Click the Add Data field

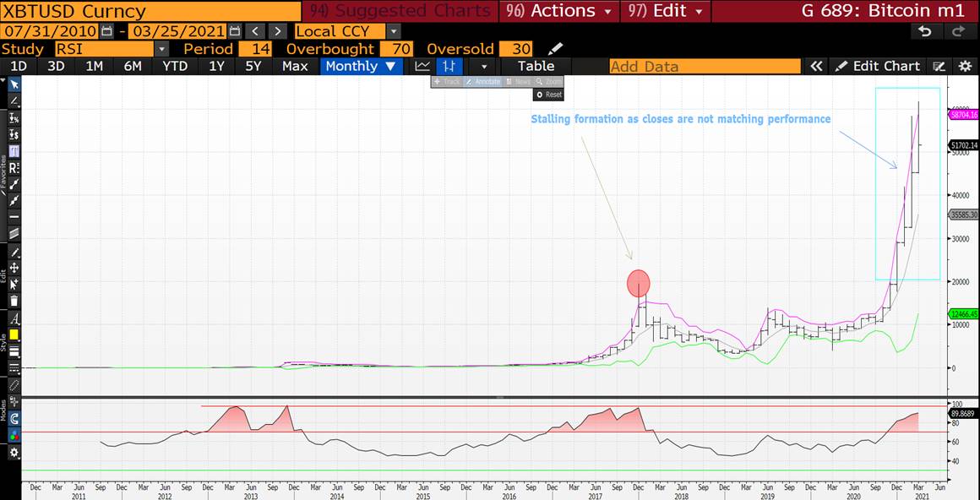pyautogui.click(x=705, y=66)
